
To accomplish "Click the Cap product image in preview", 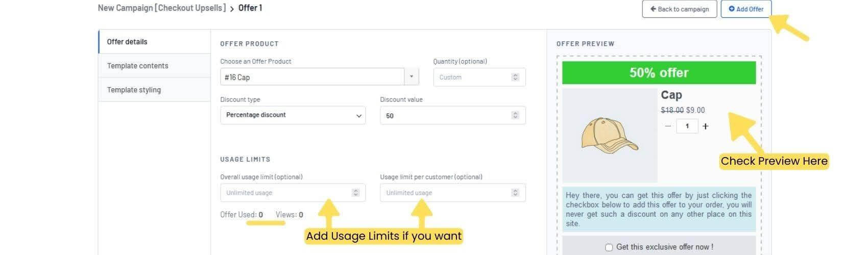I will pyautogui.click(x=610, y=136).
